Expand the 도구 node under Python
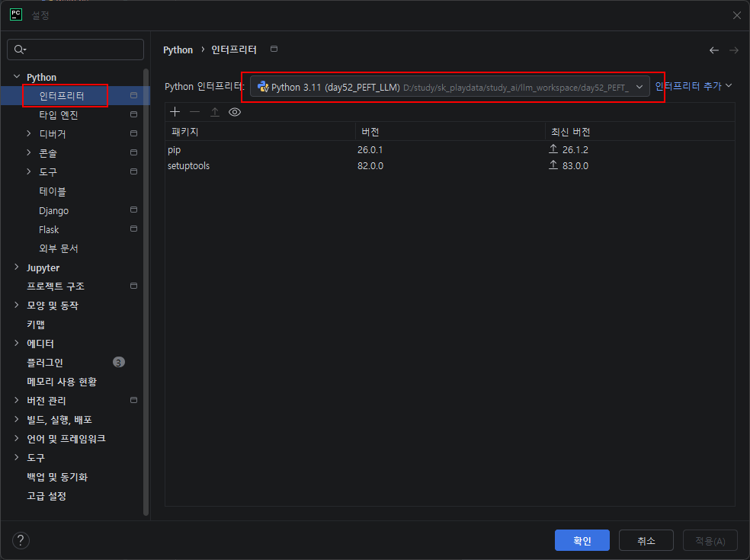750x560 pixels. [29, 171]
